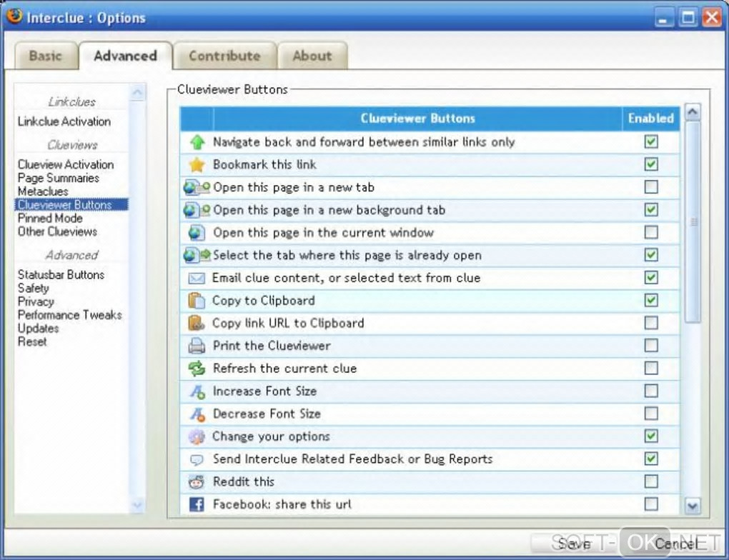This screenshot has height=560, width=729.
Task: Click sidebar scroll up arrow
Action: [x=138, y=92]
